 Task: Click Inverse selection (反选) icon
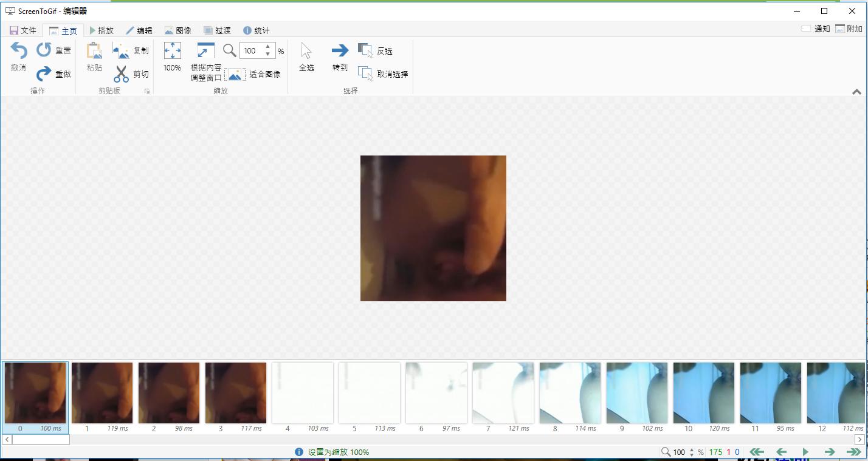(365, 50)
